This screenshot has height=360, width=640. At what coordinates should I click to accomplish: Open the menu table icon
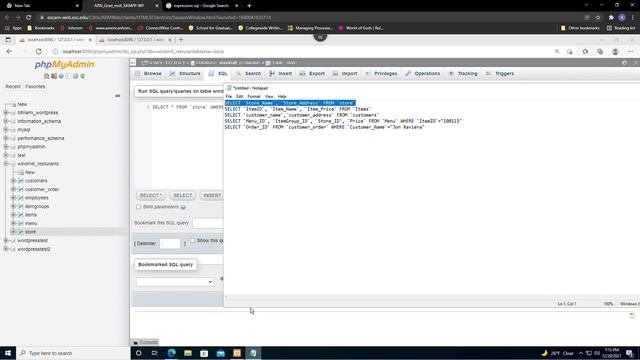tap(21, 223)
